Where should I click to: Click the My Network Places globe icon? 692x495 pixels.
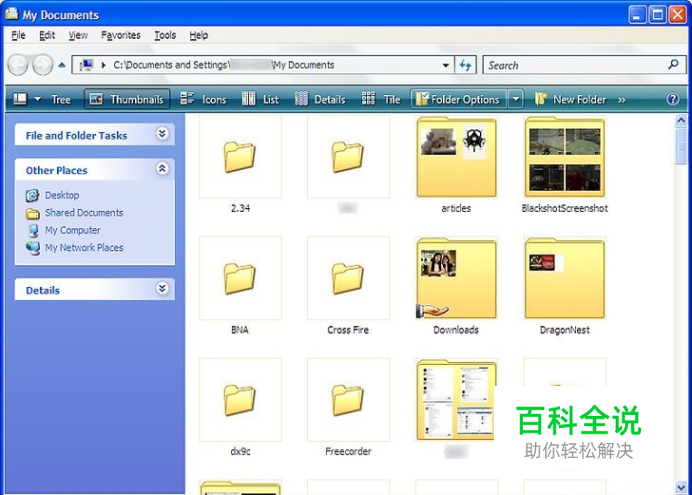pyautogui.click(x=33, y=248)
